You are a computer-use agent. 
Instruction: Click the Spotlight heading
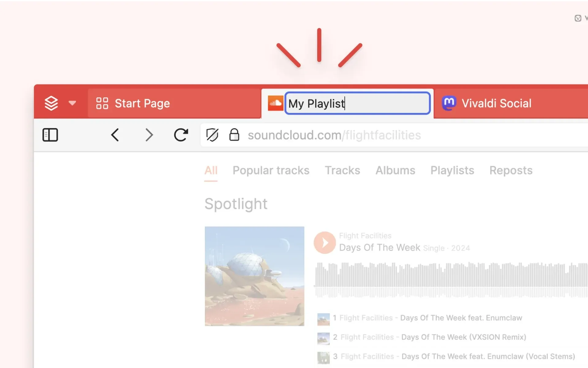click(236, 204)
